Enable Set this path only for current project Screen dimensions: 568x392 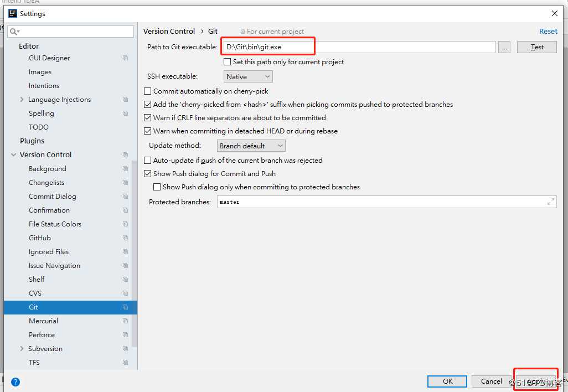pyautogui.click(x=227, y=62)
